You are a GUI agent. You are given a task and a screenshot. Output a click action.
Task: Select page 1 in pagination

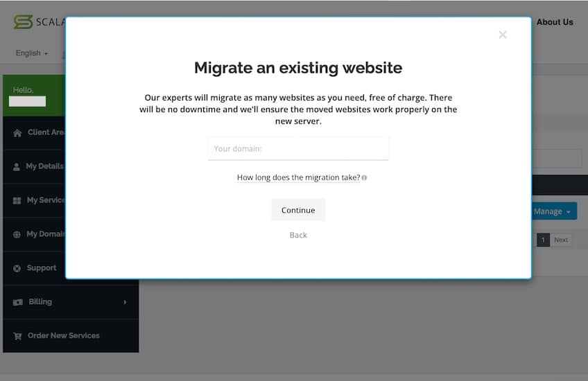pos(543,240)
